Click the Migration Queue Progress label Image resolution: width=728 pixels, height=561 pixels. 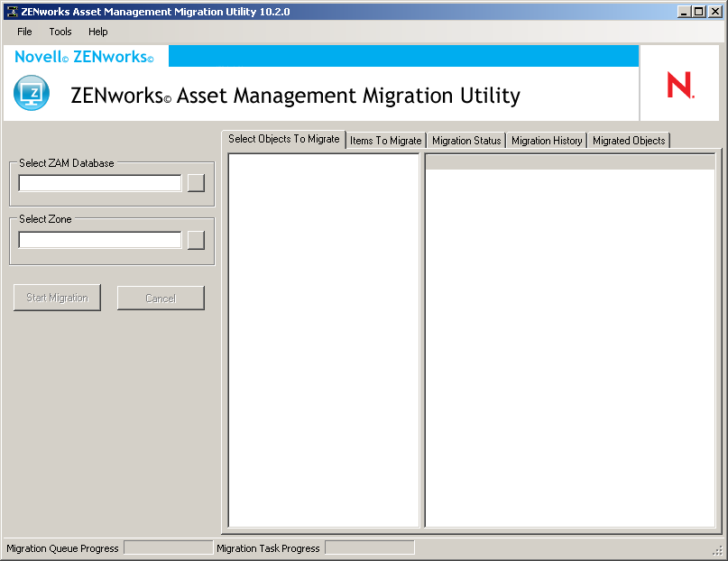tap(62, 548)
